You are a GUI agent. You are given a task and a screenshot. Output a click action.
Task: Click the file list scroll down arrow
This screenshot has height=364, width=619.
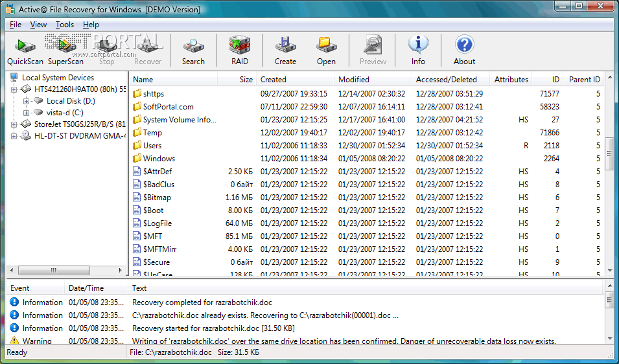tap(609, 271)
